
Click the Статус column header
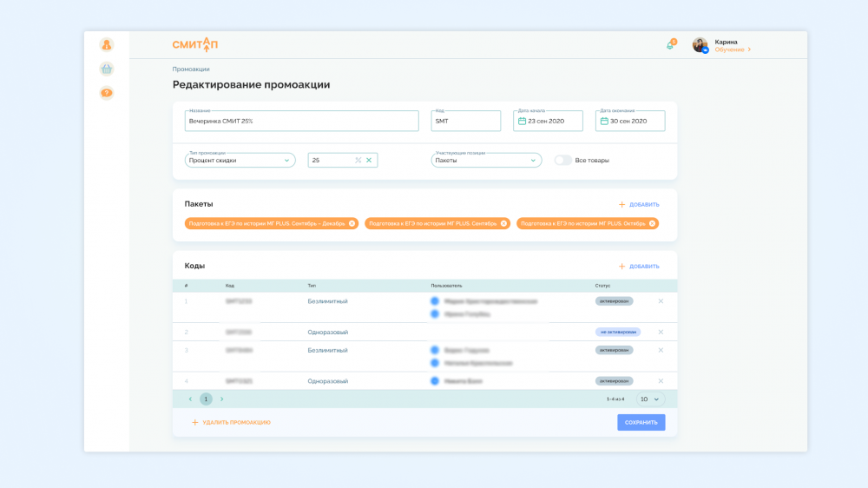(603, 286)
